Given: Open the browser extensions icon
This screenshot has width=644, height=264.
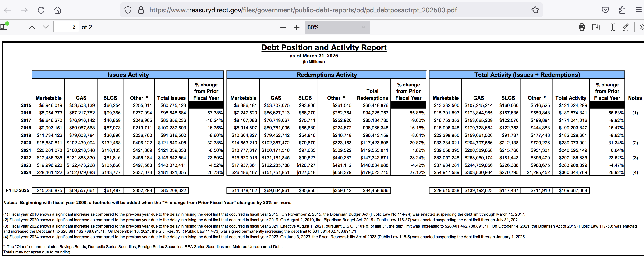Looking at the screenshot, I should [x=622, y=10].
